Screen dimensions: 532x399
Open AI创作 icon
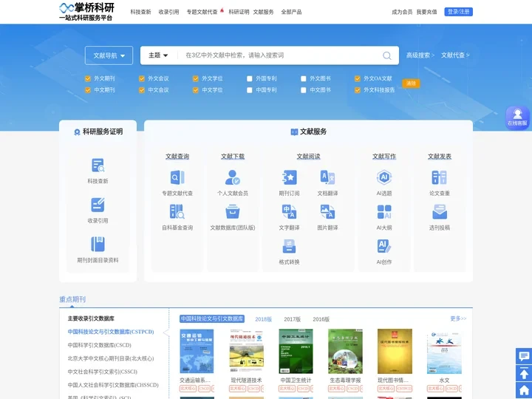tap(384, 246)
